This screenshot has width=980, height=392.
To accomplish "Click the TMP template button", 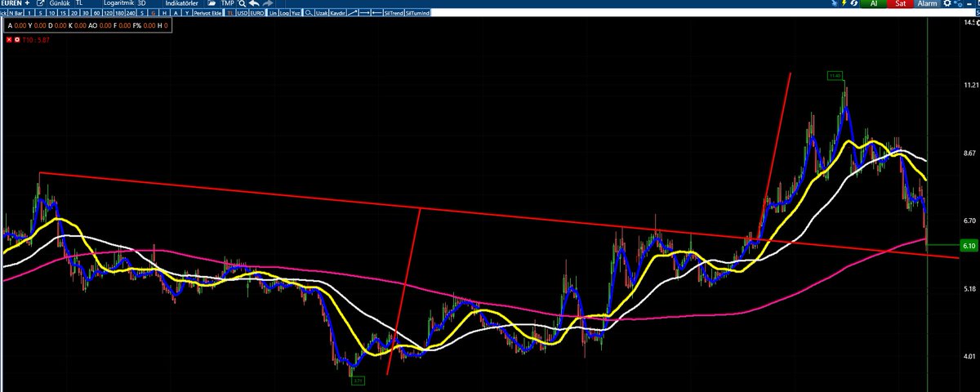I will point(227,4).
